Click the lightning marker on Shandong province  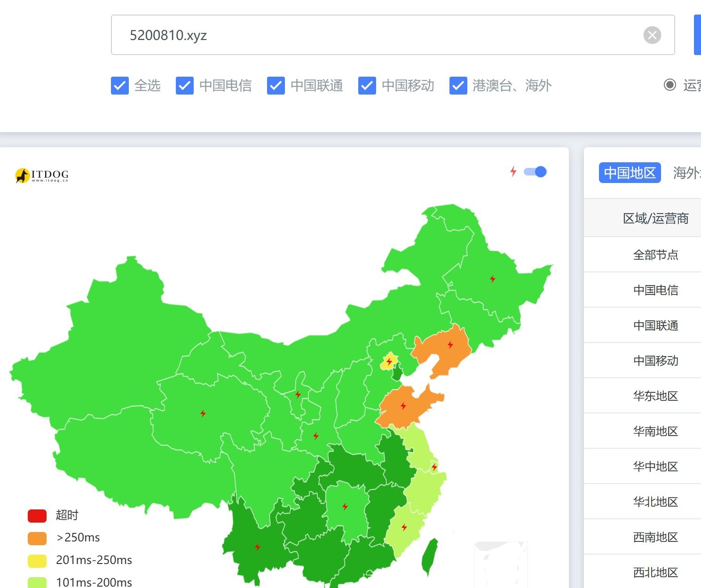[x=403, y=405]
